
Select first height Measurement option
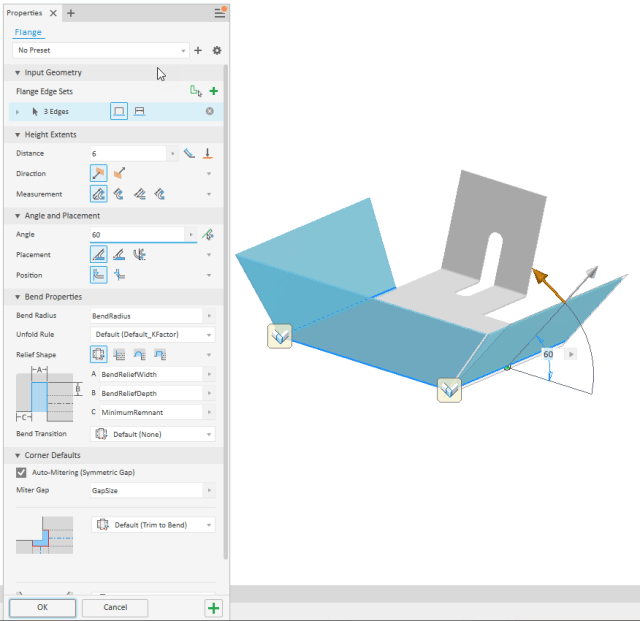(98, 194)
